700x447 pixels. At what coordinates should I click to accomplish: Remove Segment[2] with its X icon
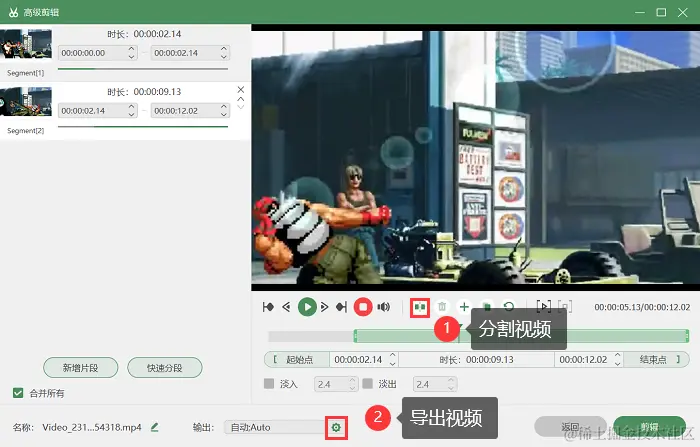tap(241, 90)
